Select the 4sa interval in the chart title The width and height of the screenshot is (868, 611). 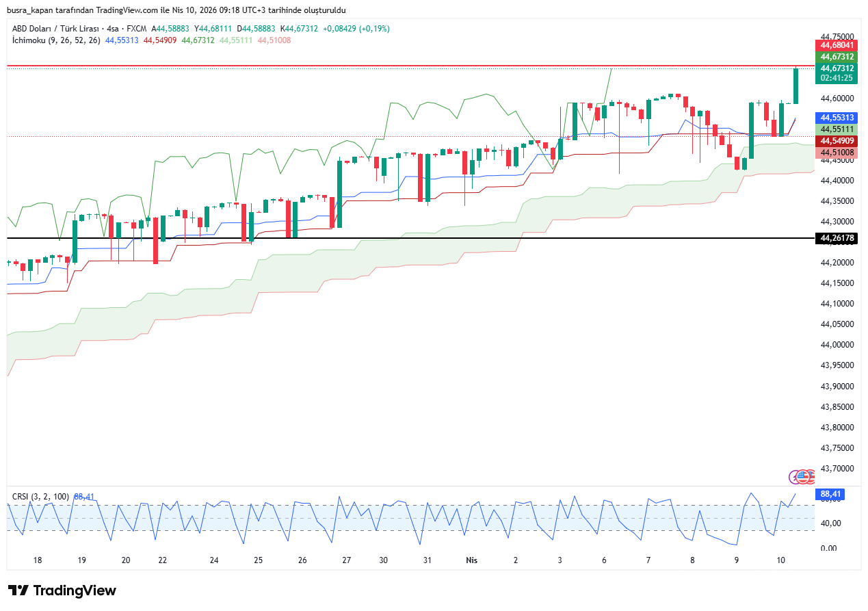(x=112, y=29)
